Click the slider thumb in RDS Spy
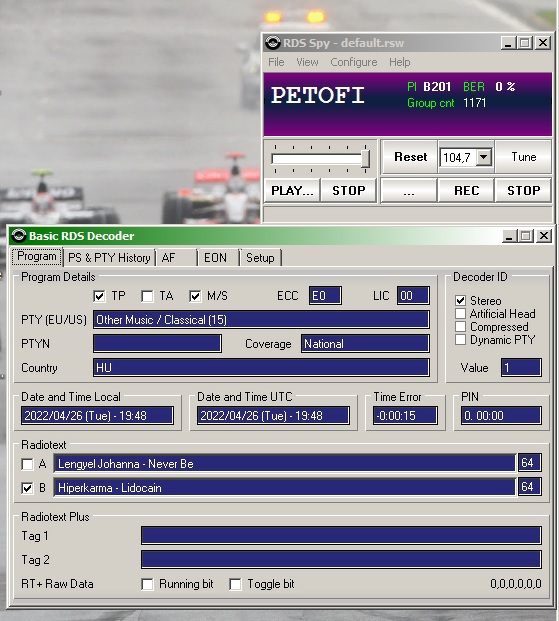 tap(366, 159)
